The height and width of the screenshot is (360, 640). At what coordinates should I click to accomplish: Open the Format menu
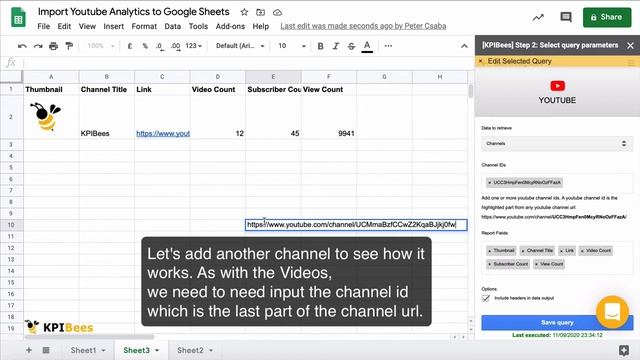click(x=144, y=26)
